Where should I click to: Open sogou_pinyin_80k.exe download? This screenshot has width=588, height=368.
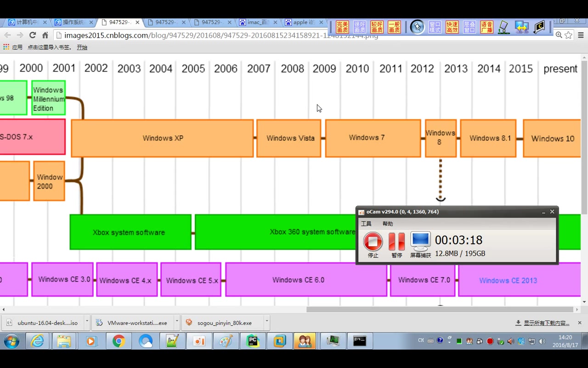(223, 323)
